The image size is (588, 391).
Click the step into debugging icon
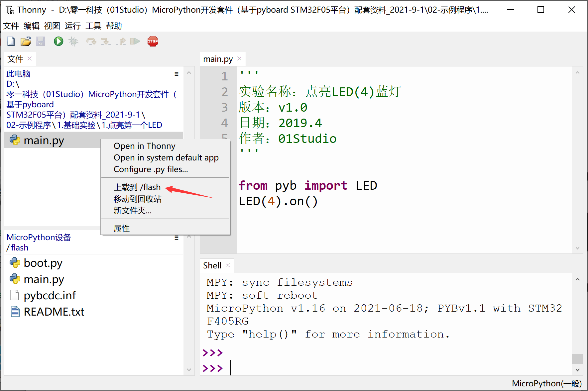tap(106, 41)
